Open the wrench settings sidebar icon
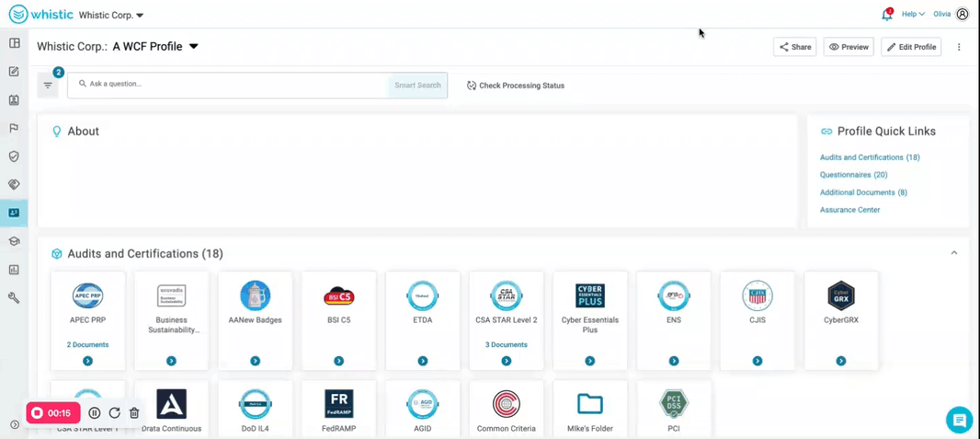 click(x=14, y=297)
